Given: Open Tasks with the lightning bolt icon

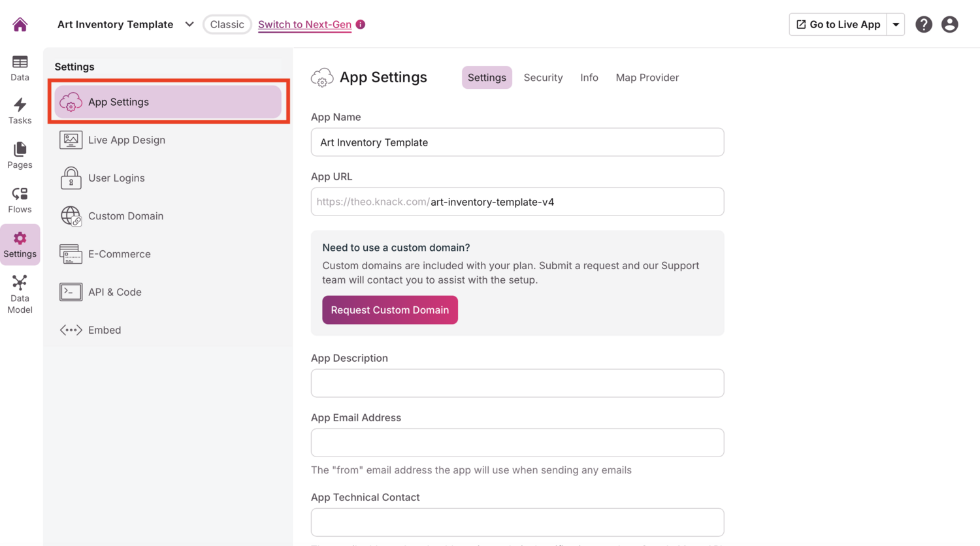Looking at the screenshot, I should tap(20, 111).
